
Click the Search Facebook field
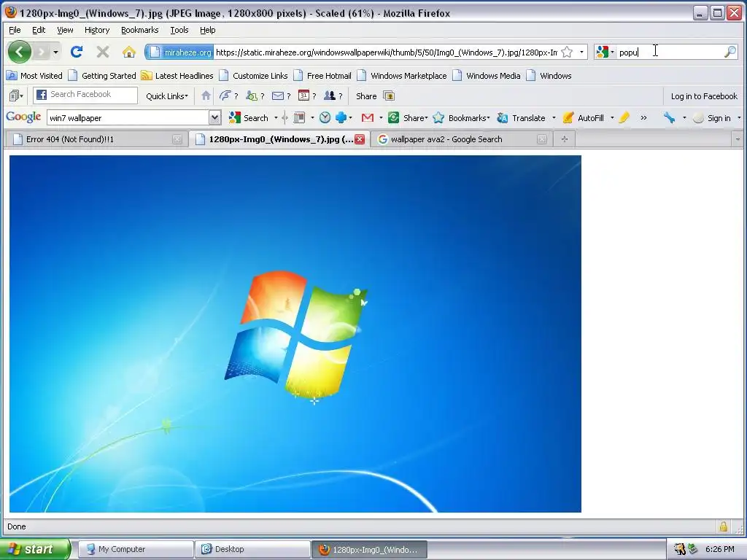[85, 95]
